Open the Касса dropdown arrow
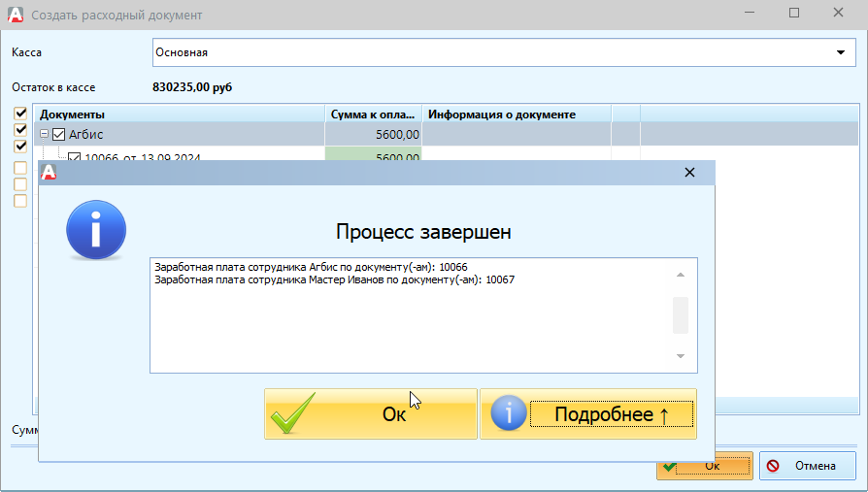868x492 pixels. [841, 52]
